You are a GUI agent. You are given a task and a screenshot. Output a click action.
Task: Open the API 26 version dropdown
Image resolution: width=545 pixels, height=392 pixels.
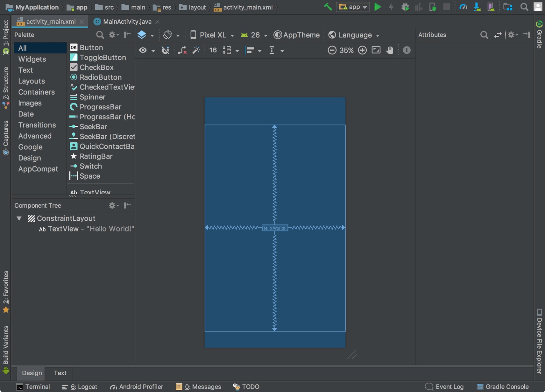click(254, 35)
